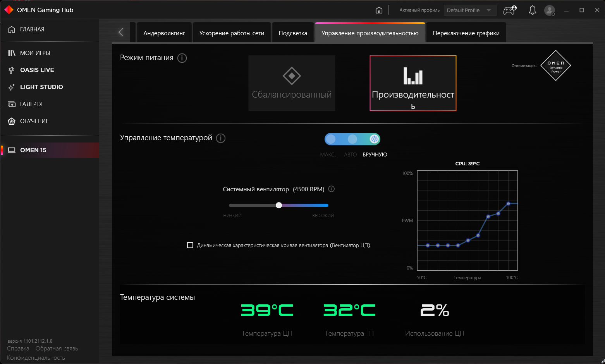
Task: Set temperature control to МАКС. position
Action: (x=330, y=139)
